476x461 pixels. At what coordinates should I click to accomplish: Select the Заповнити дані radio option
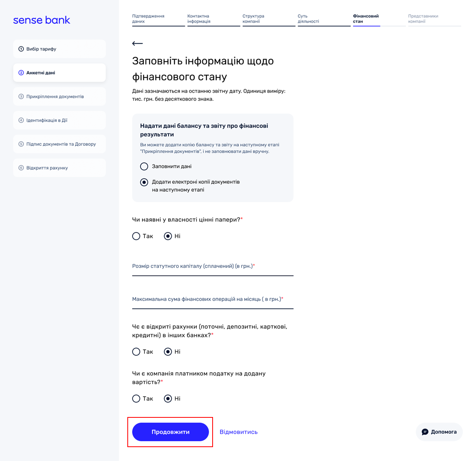tap(144, 166)
